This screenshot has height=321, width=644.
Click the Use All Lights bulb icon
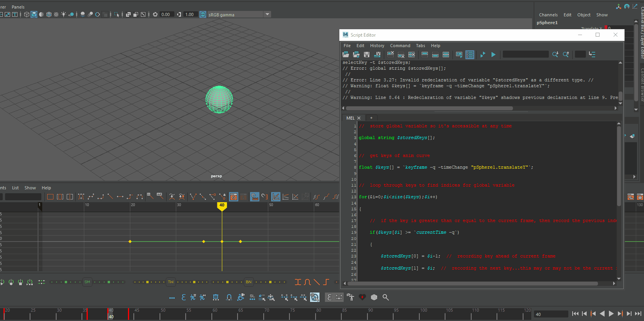(64, 14)
